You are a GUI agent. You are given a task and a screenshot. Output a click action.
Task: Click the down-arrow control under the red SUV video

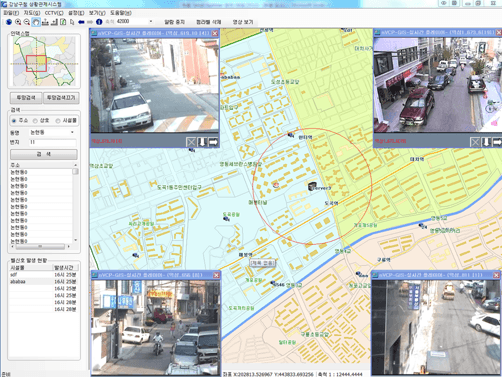[486, 142]
